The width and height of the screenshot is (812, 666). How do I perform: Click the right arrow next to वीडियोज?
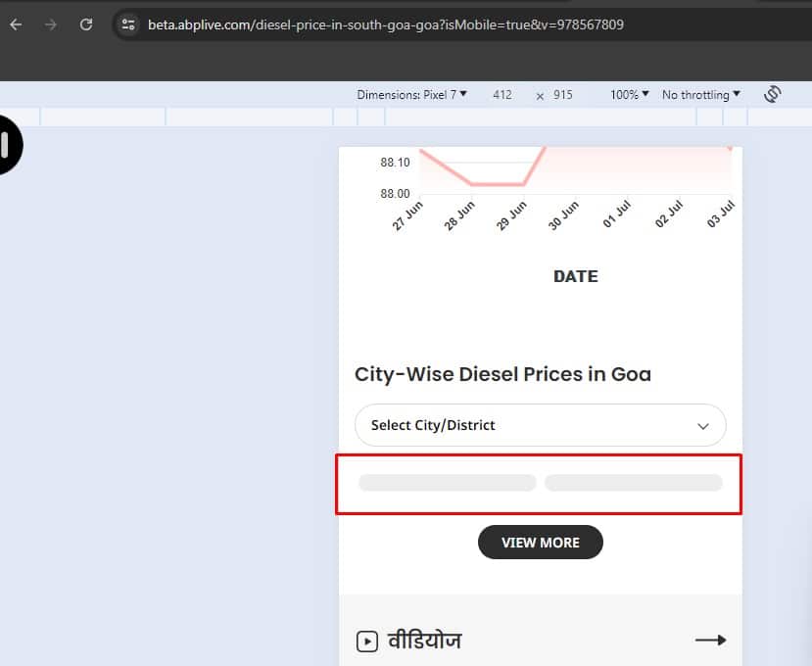[710, 641]
